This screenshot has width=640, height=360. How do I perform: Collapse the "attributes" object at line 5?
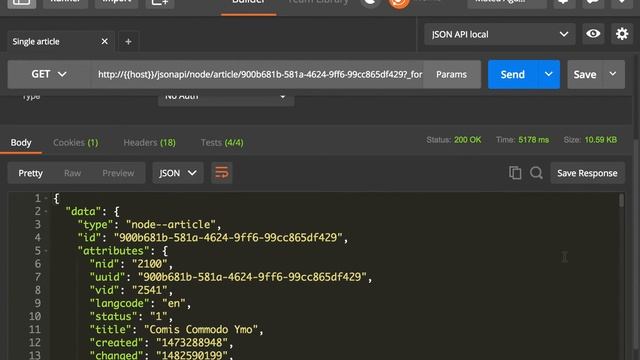click(46, 251)
